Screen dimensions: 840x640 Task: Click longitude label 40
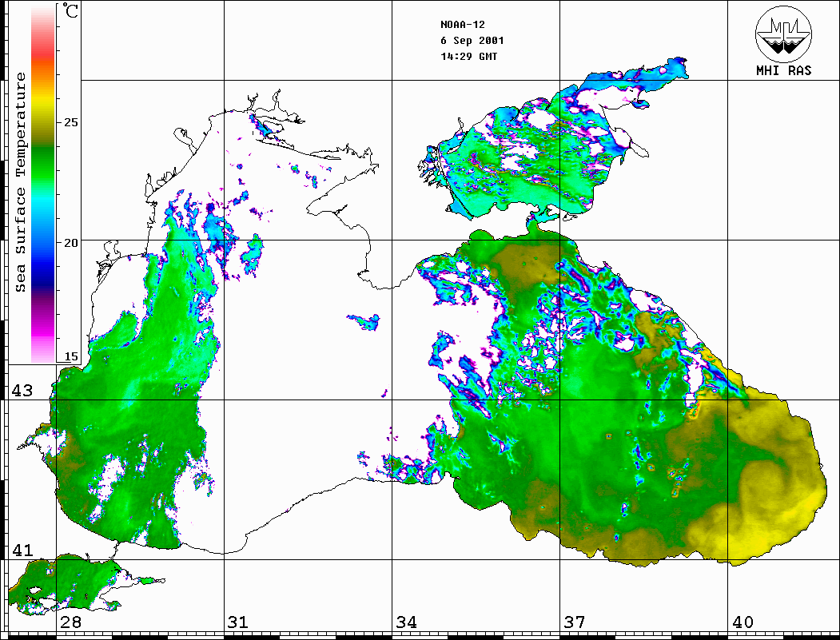point(742,622)
